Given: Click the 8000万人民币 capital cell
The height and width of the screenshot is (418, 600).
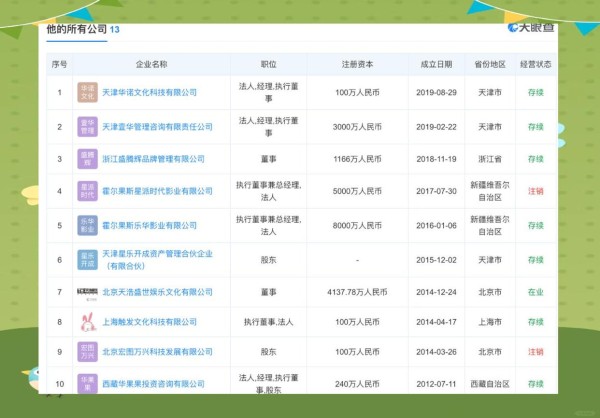Looking at the screenshot, I should click(x=357, y=225).
